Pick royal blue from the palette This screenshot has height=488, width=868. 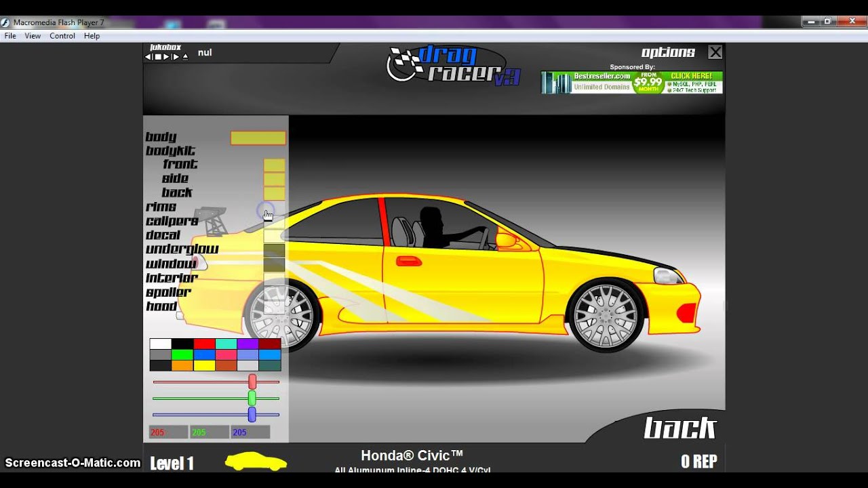point(205,355)
